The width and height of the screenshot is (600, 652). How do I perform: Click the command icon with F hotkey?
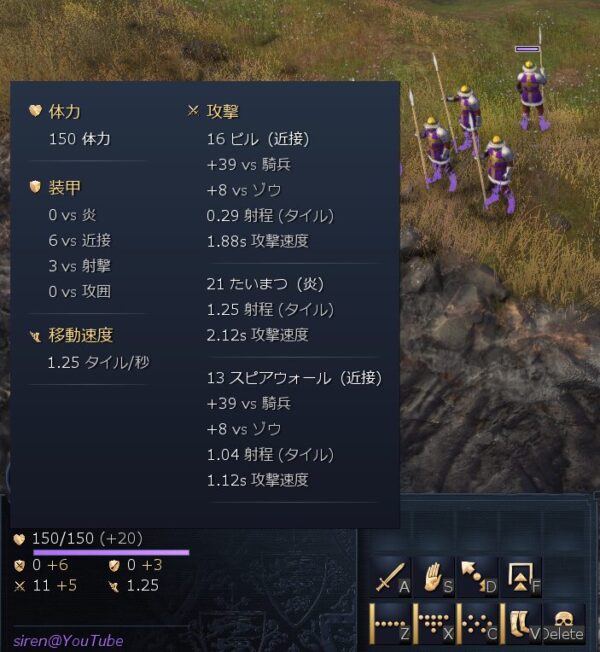click(x=521, y=577)
